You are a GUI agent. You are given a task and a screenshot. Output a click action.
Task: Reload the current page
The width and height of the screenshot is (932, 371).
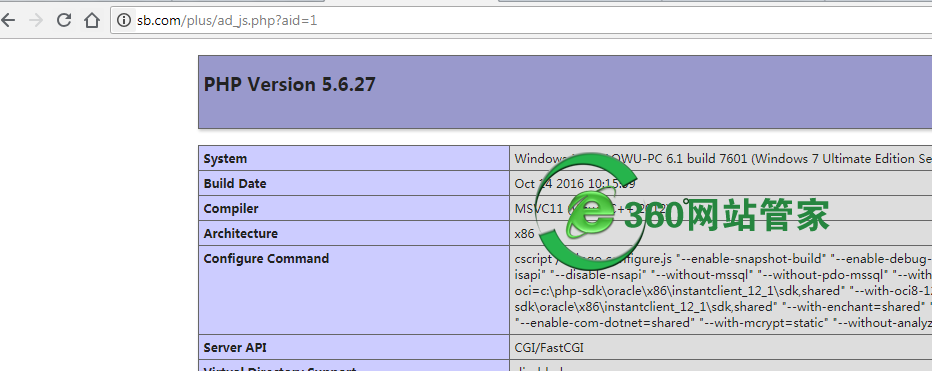[64, 20]
